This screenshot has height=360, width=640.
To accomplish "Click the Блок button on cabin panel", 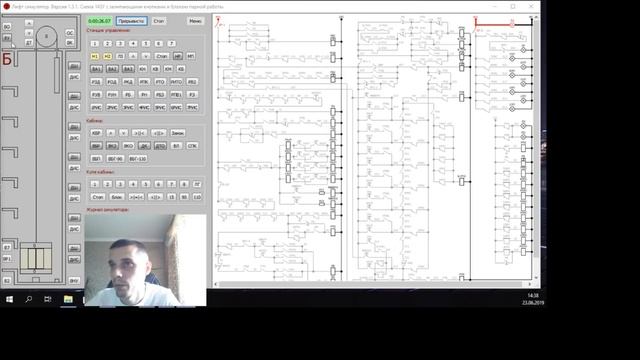I will [117, 197].
